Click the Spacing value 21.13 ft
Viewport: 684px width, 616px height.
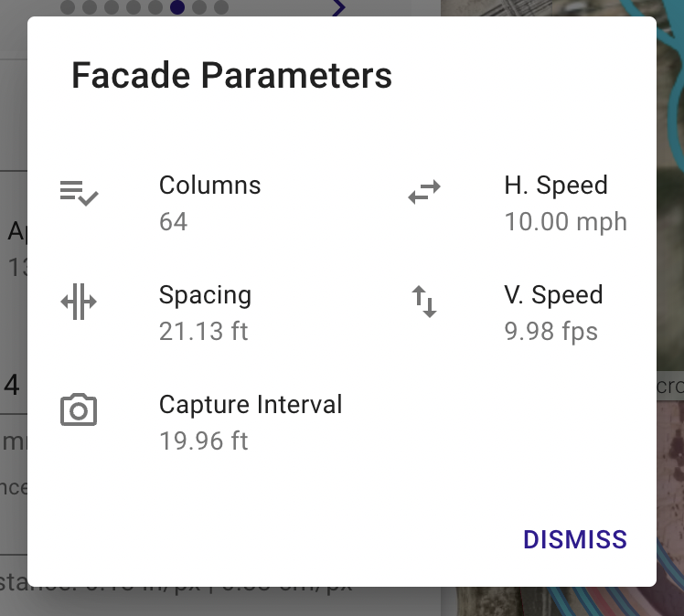203,332
